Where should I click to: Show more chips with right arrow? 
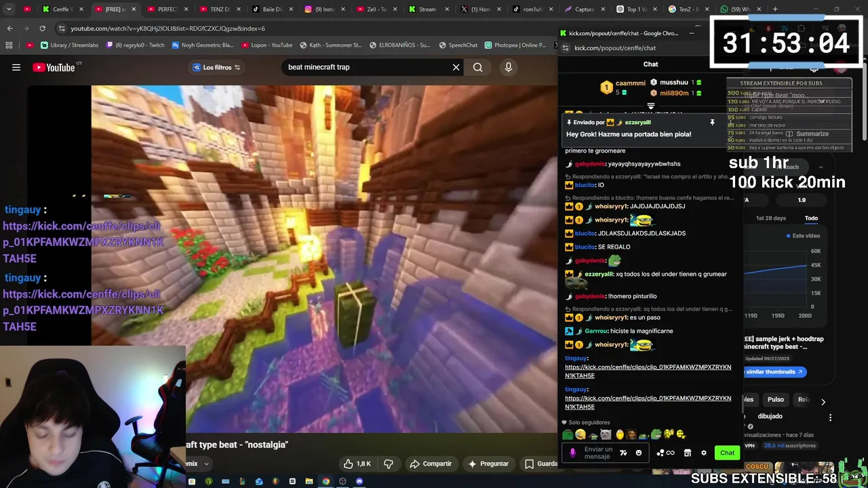tap(823, 401)
